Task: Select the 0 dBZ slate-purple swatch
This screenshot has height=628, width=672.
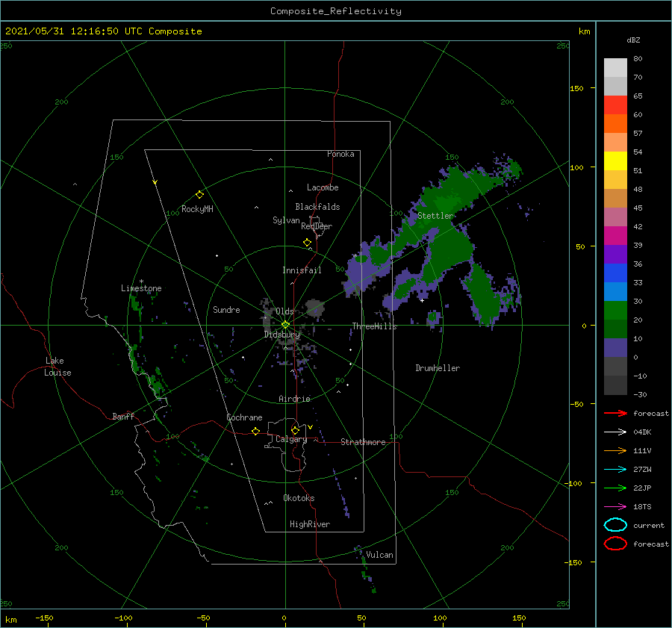Action: click(615, 348)
